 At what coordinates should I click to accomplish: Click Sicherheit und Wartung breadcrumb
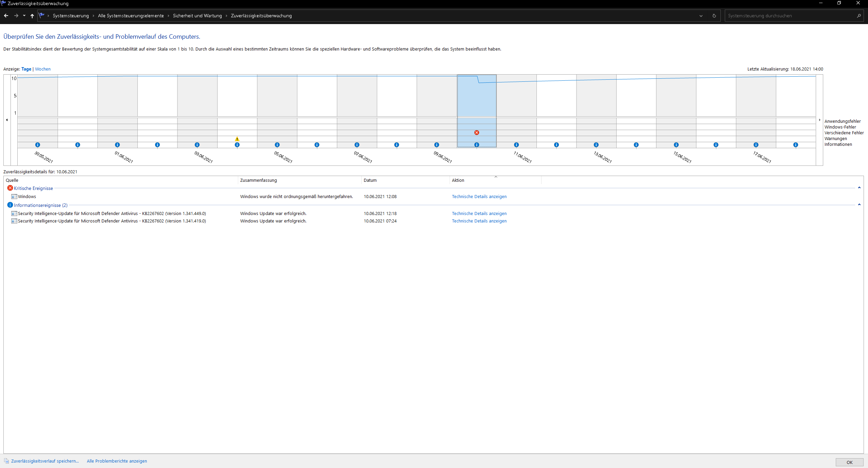[197, 16]
